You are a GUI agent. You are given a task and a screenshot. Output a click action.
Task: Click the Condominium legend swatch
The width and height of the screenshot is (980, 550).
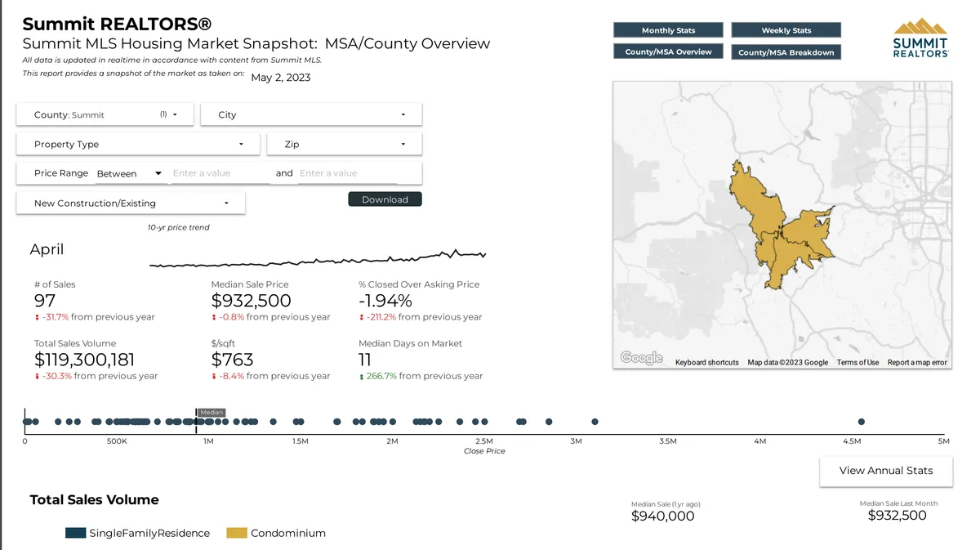pyautogui.click(x=236, y=533)
